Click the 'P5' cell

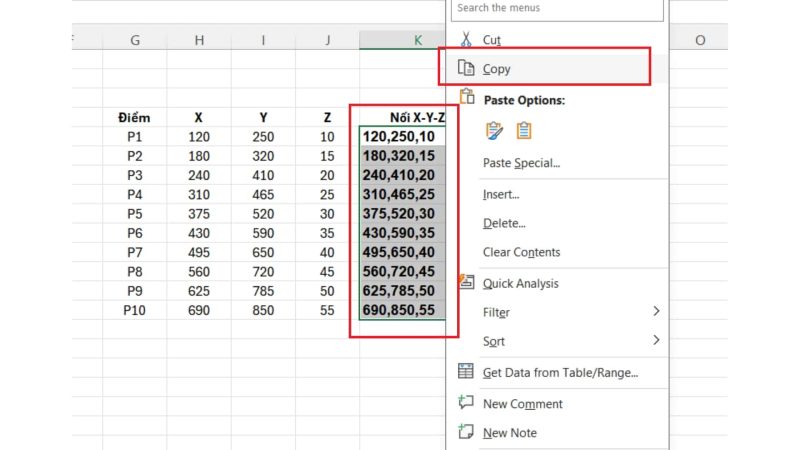pos(135,214)
